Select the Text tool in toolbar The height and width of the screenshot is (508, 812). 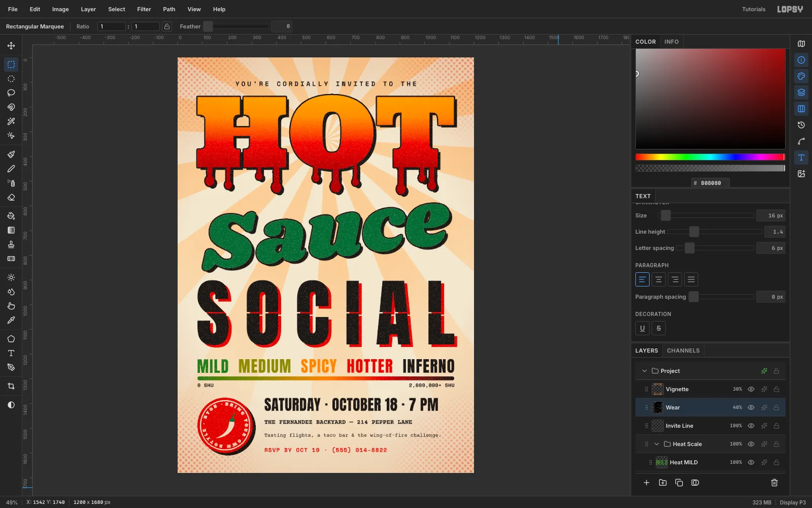[x=11, y=353]
